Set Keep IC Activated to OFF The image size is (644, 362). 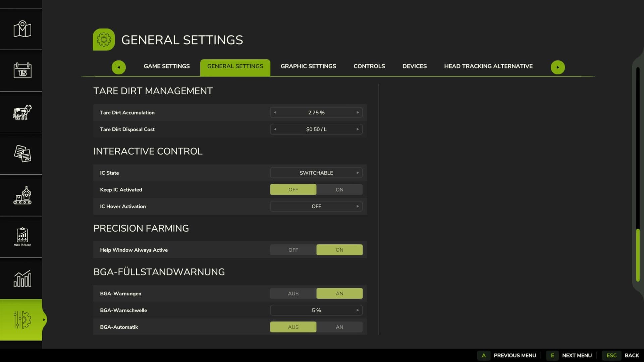tap(293, 190)
